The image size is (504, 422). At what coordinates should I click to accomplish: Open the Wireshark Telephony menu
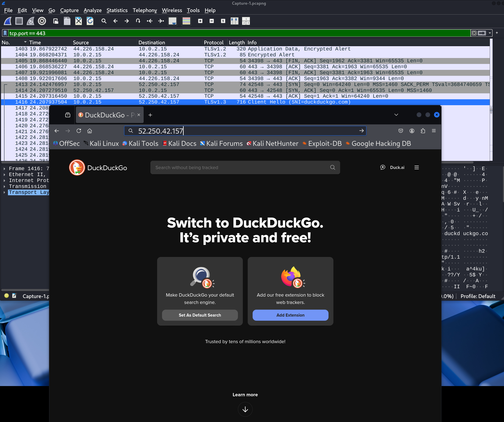click(x=145, y=10)
